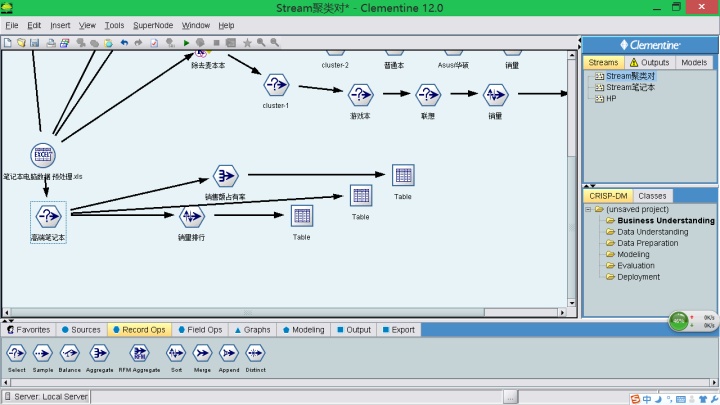
Task: Open the File menu
Action: tap(11, 25)
